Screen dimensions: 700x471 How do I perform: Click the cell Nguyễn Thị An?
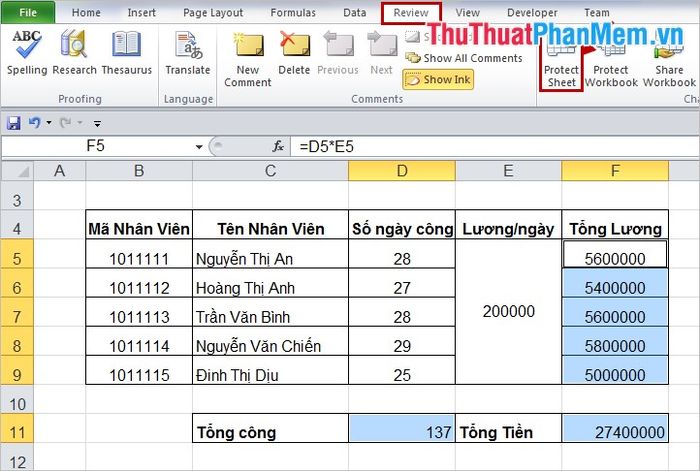(271, 254)
